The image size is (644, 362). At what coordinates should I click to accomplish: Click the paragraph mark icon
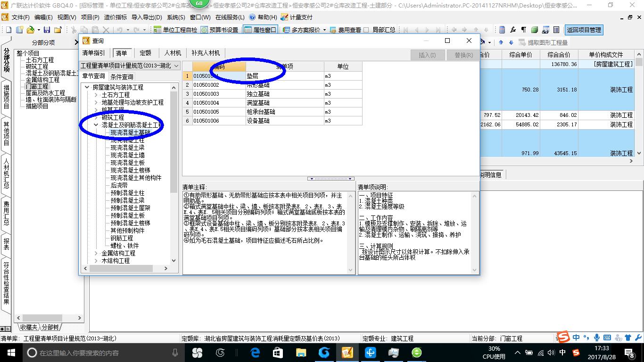(523, 30)
